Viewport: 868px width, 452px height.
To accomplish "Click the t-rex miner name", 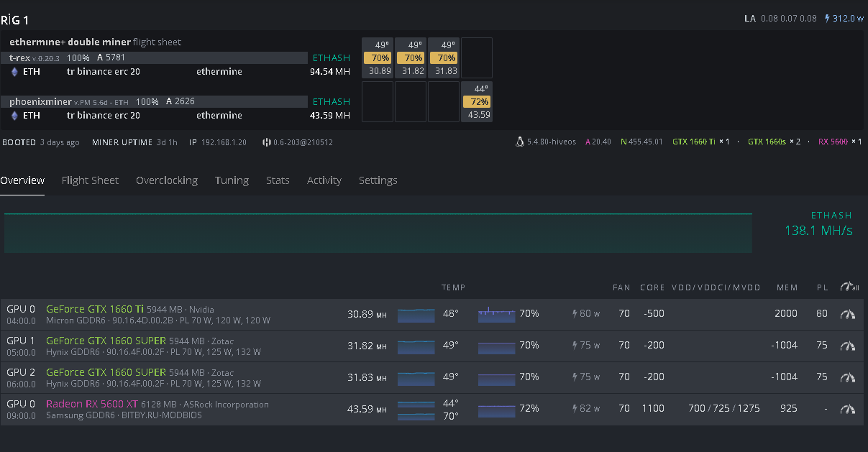I will 19,57.
